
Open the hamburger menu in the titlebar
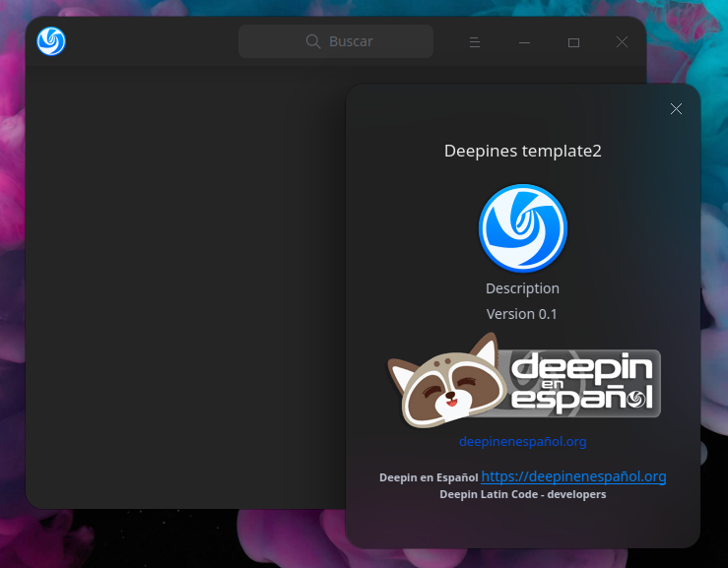[x=475, y=42]
